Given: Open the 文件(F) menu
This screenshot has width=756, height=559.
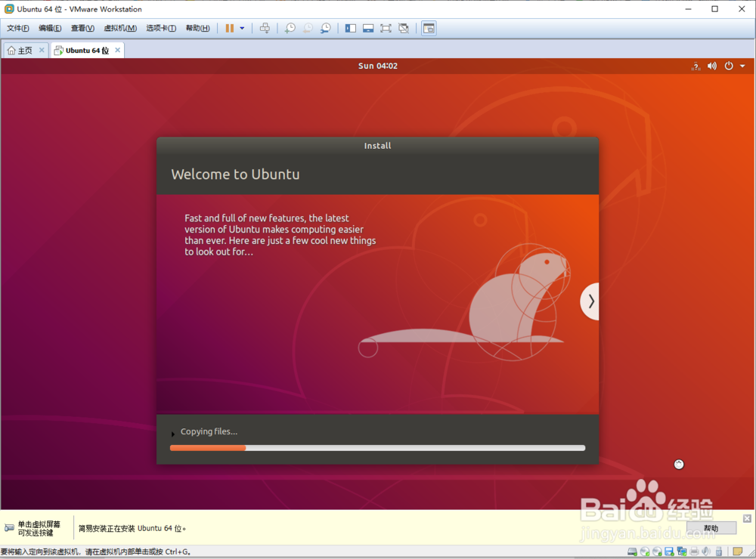Looking at the screenshot, I should point(18,29).
